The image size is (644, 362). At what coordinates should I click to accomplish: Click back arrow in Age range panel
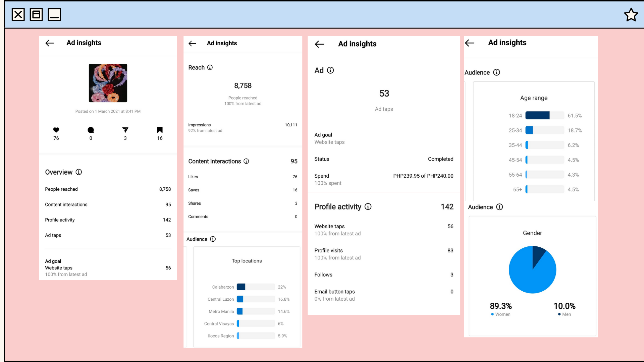pyautogui.click(x=470, y=43)
